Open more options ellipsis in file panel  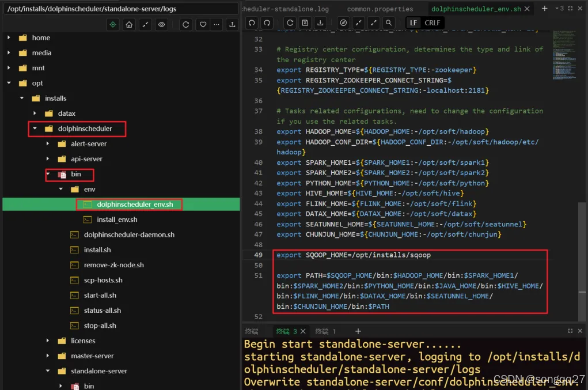coord(217,24)
